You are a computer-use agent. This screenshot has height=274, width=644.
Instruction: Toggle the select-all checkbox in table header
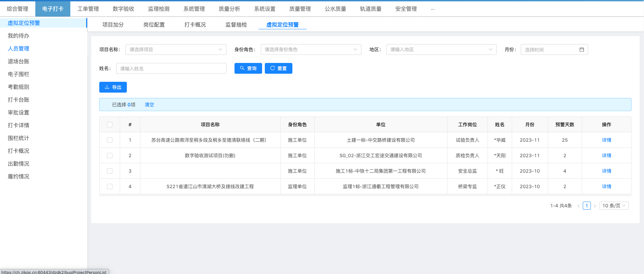click(x=110, y=125)
